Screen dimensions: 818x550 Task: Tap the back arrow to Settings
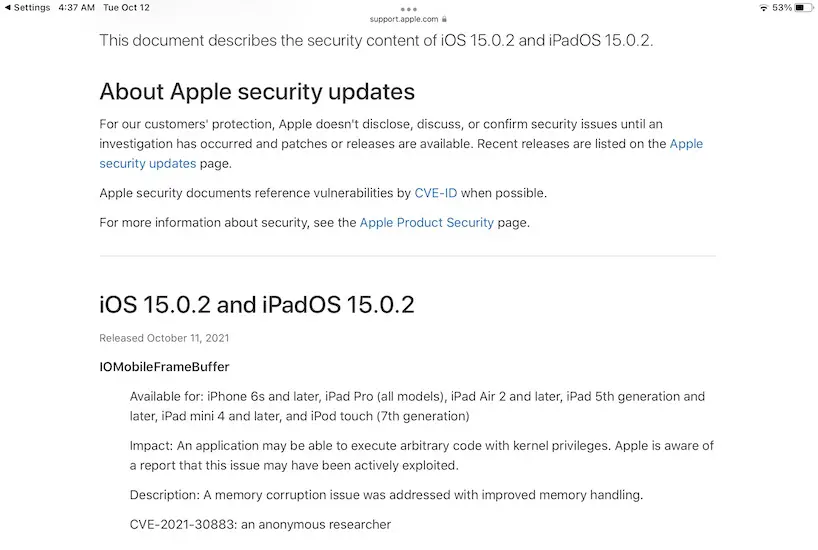[x=8, y=7]
